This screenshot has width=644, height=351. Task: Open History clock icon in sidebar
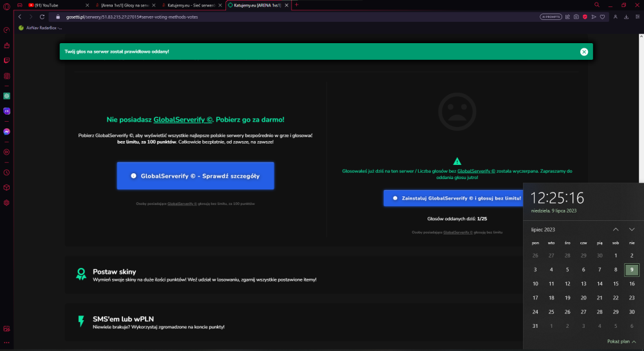click(6, 173)
